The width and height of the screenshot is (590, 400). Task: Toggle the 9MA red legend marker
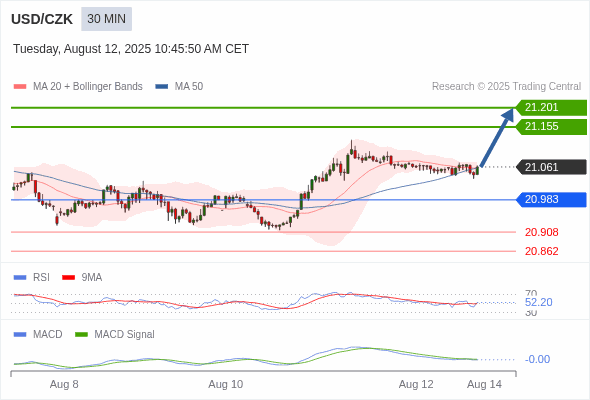(68, 278)
